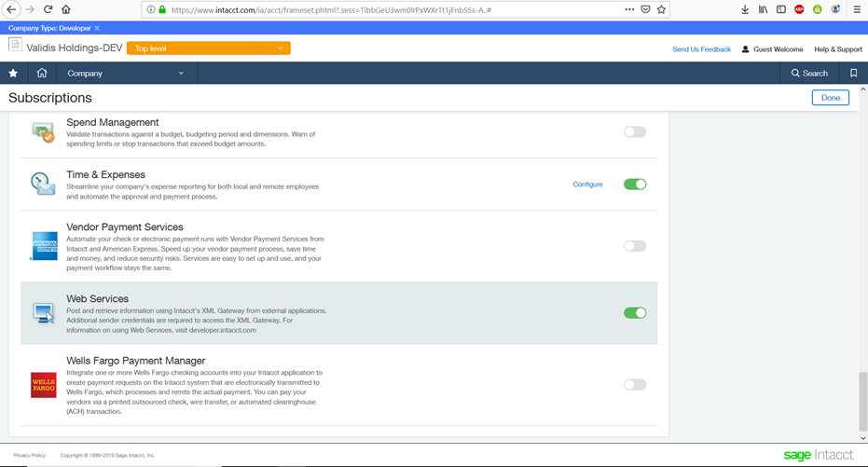The image size is (868, 467).
Task: Open Help & Support menu
Action: pyautogui.click(x=838, y=49)
